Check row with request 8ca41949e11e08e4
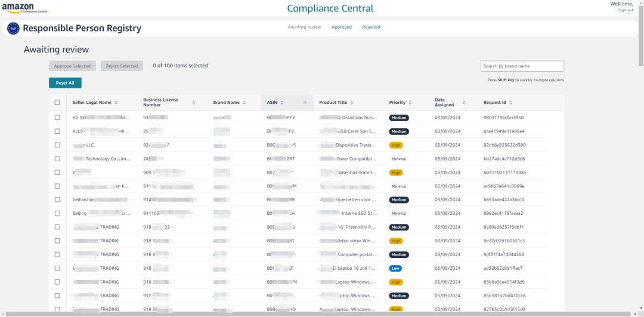 point(57,131)
